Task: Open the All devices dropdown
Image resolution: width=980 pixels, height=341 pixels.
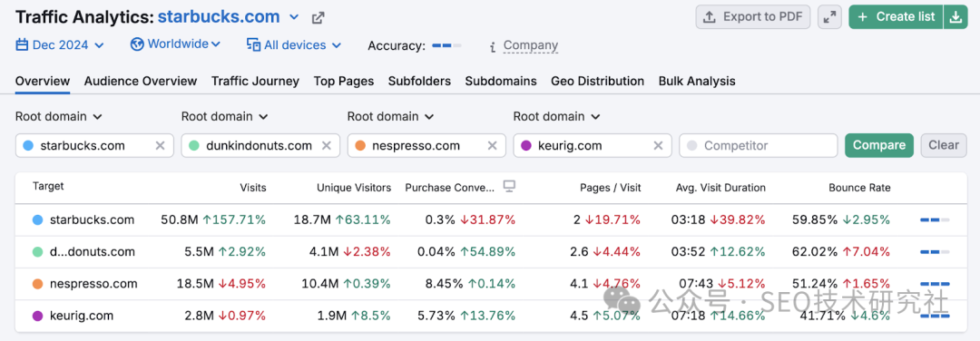Action: 294,45
